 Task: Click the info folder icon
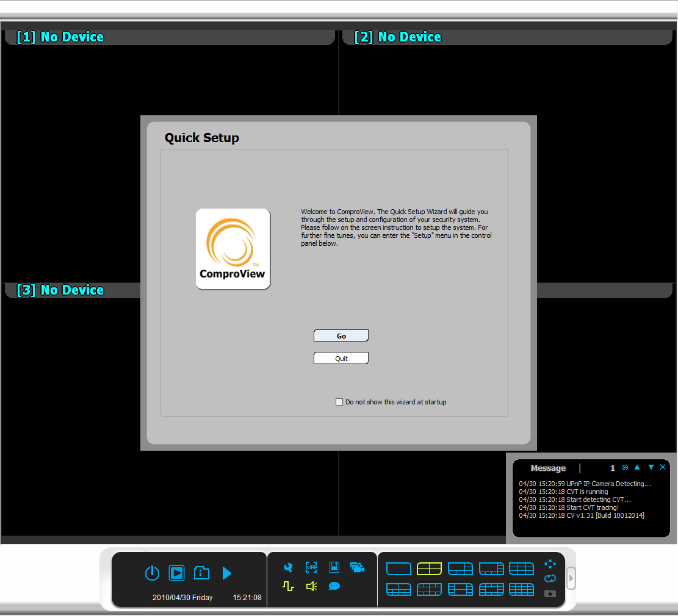click(201, 573)
